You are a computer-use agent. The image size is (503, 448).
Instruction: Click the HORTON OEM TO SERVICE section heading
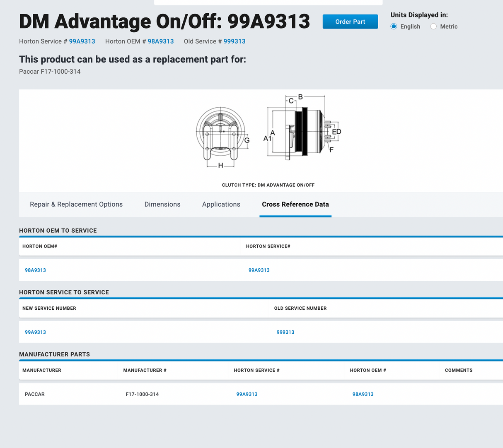pos(58,231)
